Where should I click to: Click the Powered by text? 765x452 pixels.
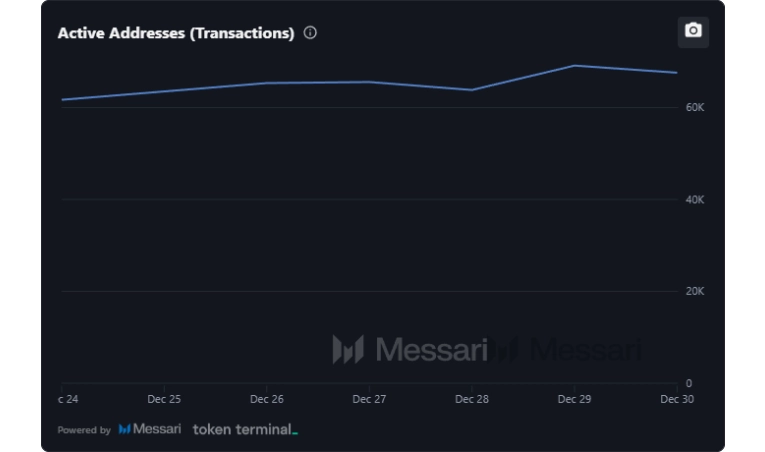[x=84, y=430]
